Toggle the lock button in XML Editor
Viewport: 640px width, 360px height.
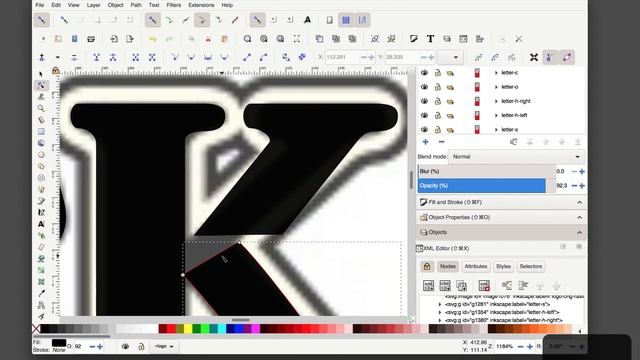point(427,267)
